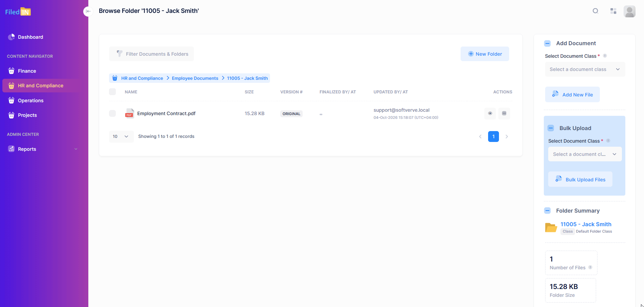Click info icon beside Add Document class label

click(x=605, y=56)
